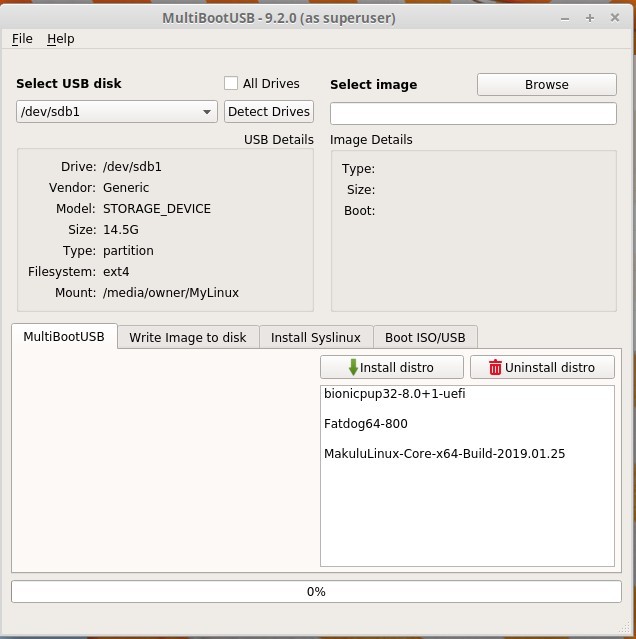Image resolution: width=636 pixels, height=639 pixels.
Task: Open the Help menu
Action: pyautogui.click(x=61, y=39)
